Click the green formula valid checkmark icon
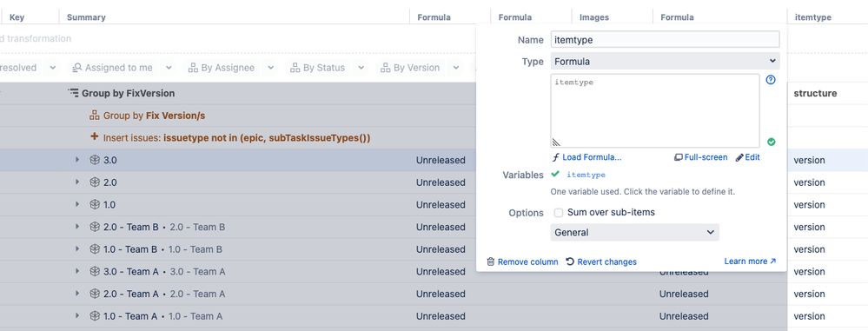Image resolution: width=868 pixels, height=331 pixels. point(772,142)
